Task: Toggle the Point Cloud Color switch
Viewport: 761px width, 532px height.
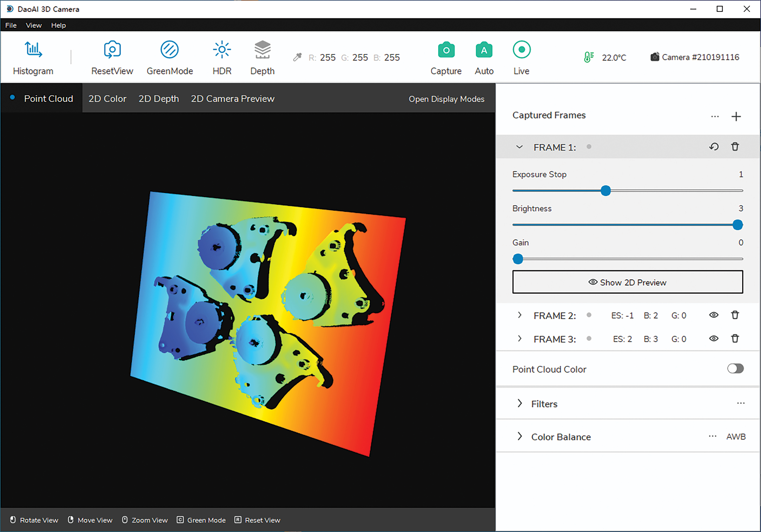Action: tap(735, 368)
